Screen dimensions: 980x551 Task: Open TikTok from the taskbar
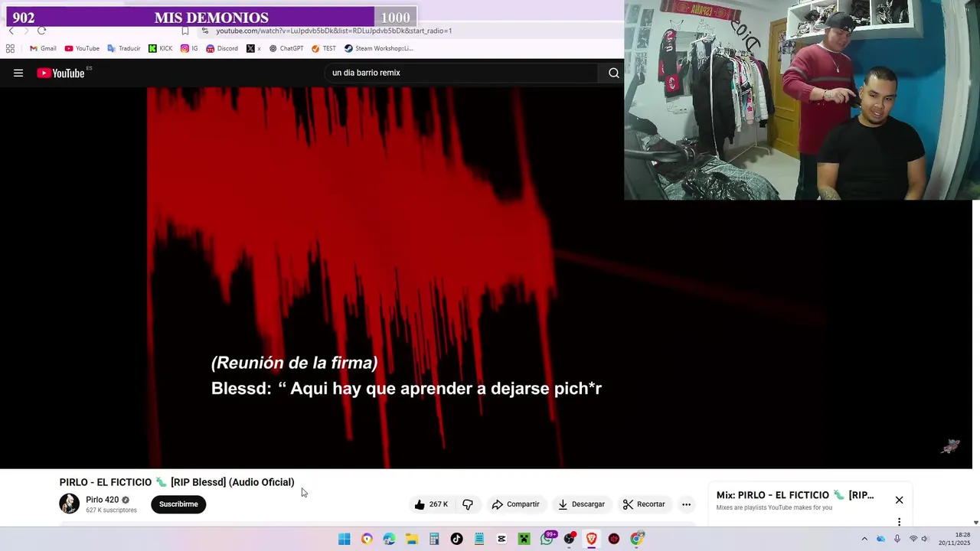[456, 539]
